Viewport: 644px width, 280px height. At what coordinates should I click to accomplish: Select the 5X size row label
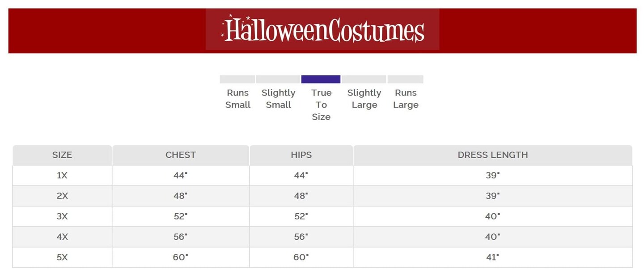click(x=62, y=258)
